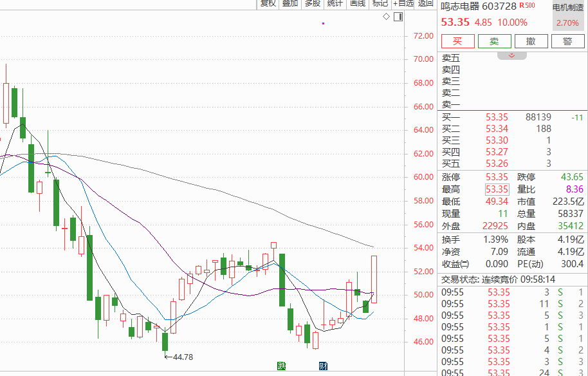Open the 复权 toolbar option
Image resolution: width=588 pixels, height=376 pixels.
268,4
